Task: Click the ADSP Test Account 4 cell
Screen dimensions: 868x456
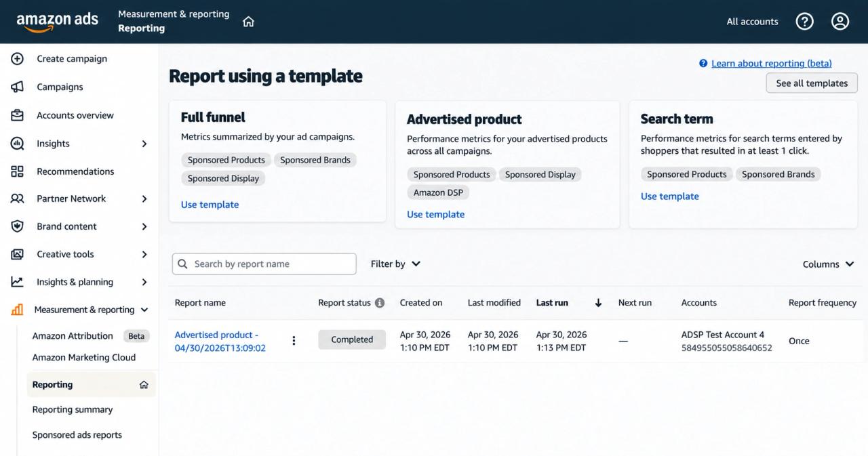Action: click(x=726, y=341)
